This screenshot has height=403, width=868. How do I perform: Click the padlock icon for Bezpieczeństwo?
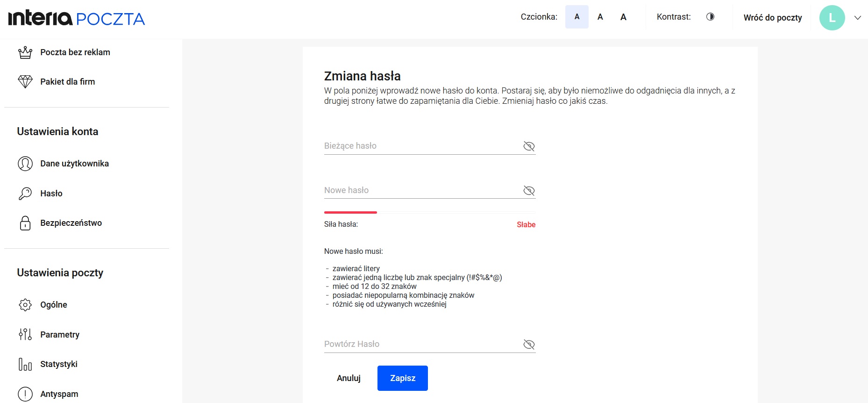(25, 223)
